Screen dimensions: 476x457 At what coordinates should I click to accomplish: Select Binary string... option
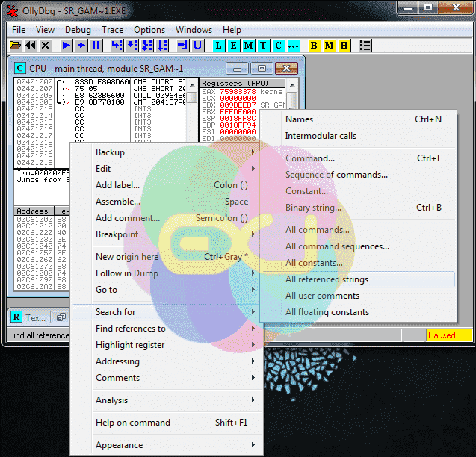[x=359, y=208]
